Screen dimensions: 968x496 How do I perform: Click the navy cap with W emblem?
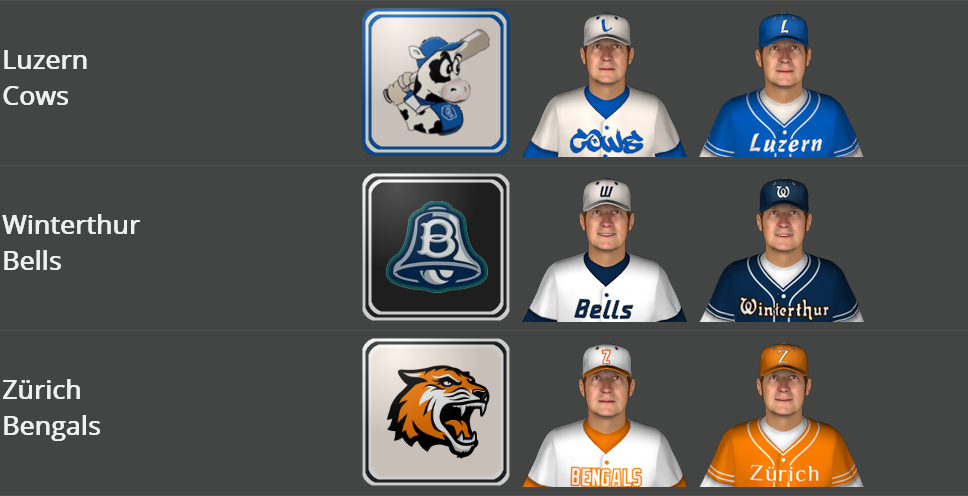(x=783, y=195)
